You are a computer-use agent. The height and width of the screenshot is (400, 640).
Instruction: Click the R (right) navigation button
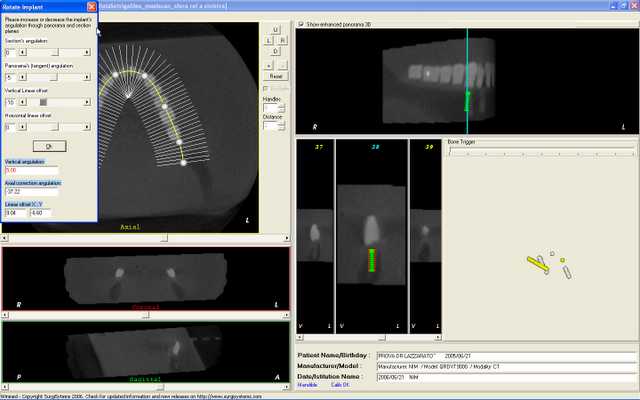282,40
